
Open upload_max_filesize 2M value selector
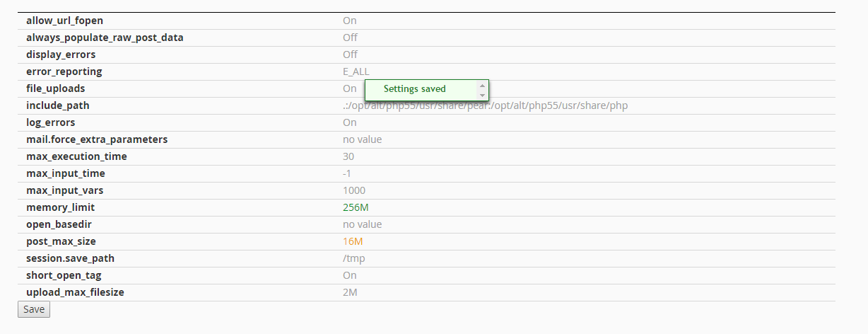tap(351, 292)
